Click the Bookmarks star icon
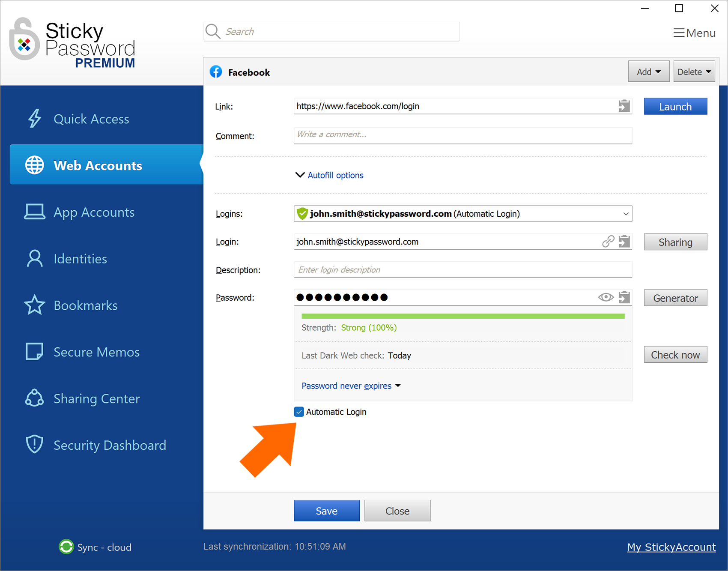This screenshot has height=571, width=728. pos(35,305)
